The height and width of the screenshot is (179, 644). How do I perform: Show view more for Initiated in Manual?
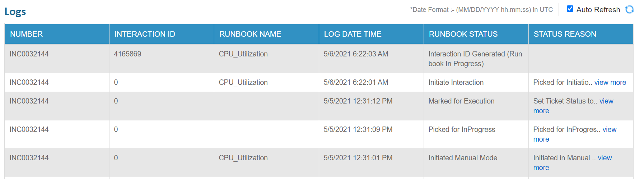605,158
